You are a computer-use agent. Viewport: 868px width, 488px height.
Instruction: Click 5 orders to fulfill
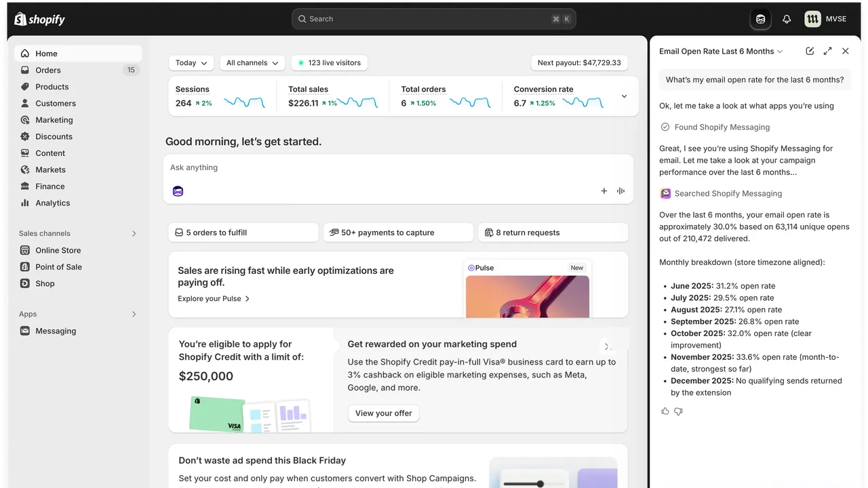(x=243, y=232)
